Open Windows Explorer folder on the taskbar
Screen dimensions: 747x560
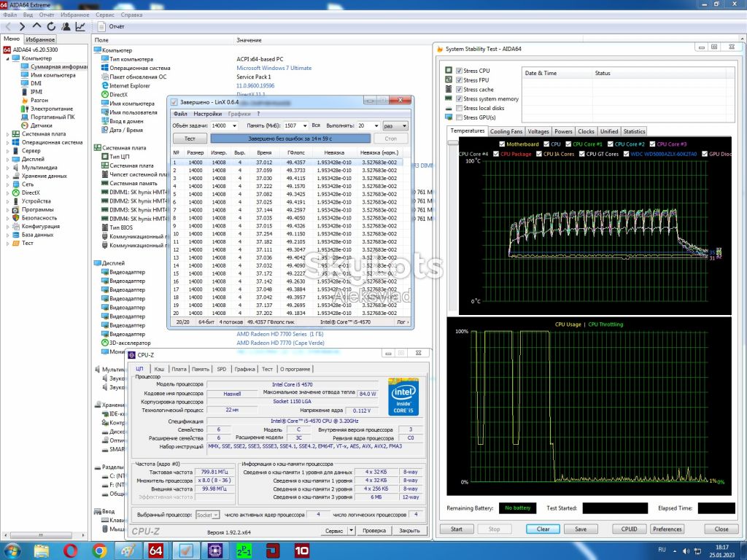coord(42,551)
